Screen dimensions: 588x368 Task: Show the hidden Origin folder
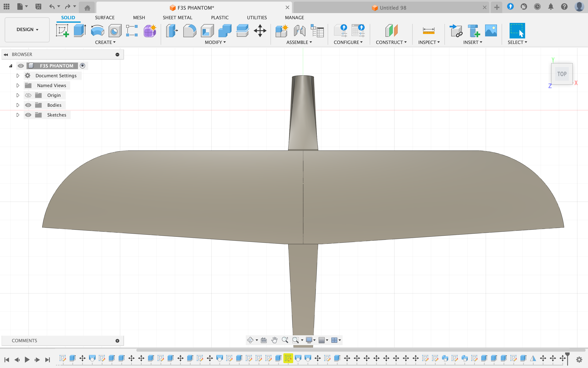[28, 95]
